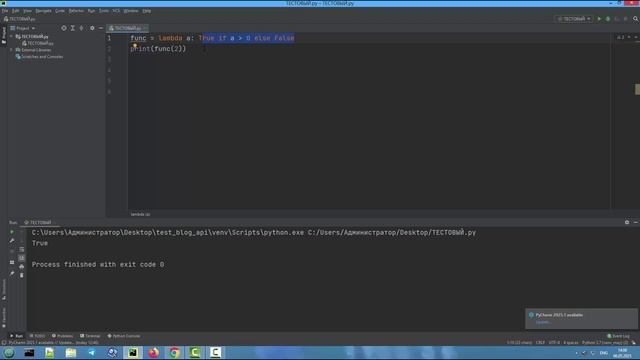Select the ТЕСТОВЫЙ.py editor tab
This screenshot has height=360, width=640.
coord(127,28)
